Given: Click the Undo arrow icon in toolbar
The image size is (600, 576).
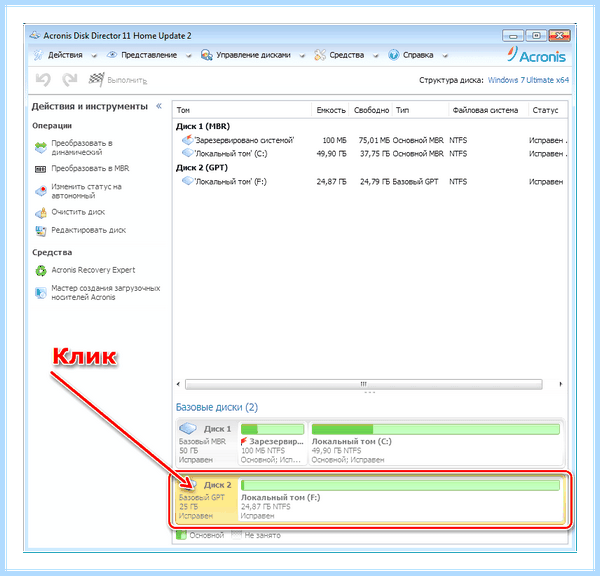Looking at the screenshot, I should pos(43,80).
